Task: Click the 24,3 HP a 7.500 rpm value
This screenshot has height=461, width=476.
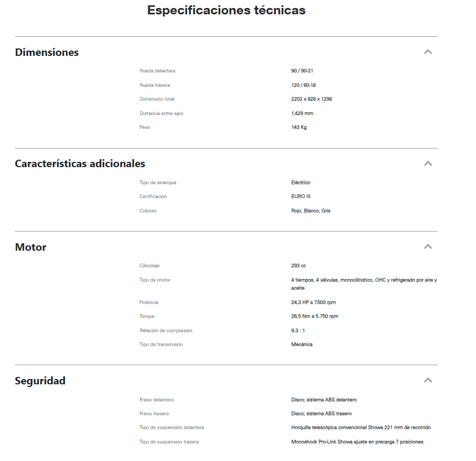Action: 313,302
